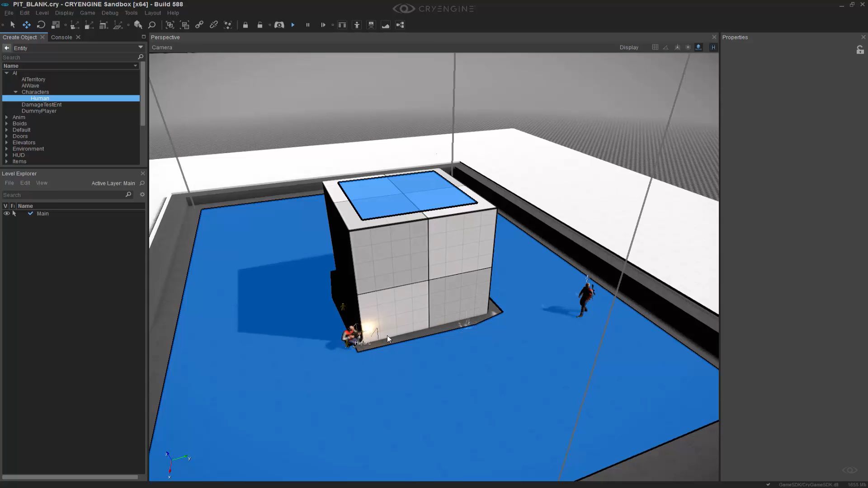The height and width of the screenshot is (488, 868).
Task: Click the Link objects chain icon
Action: tap(199, 25)
